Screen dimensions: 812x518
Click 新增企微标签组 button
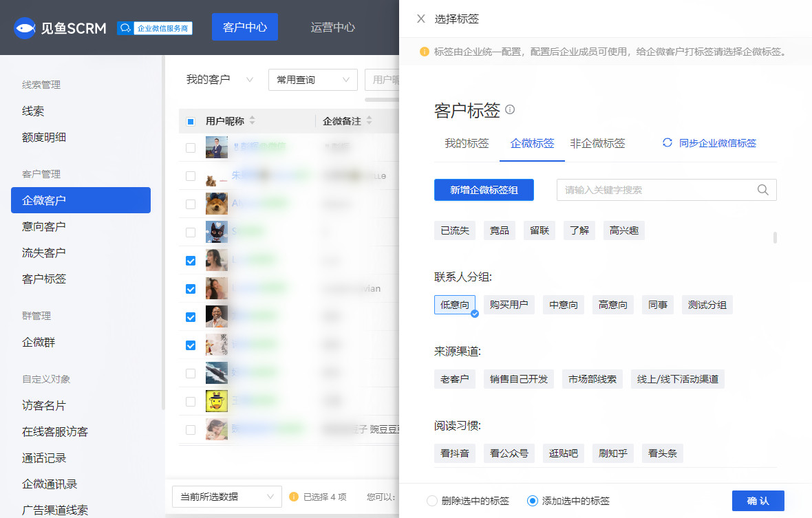(484, 190)
